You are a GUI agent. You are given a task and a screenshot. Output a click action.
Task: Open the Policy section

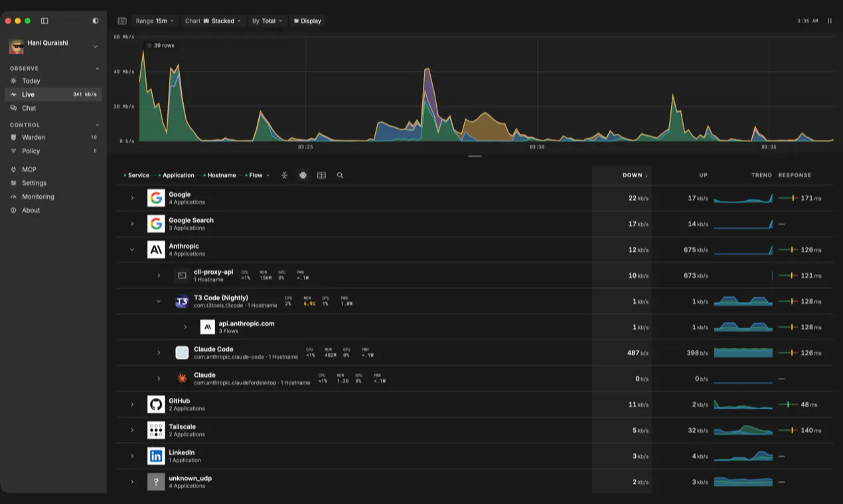53,151
